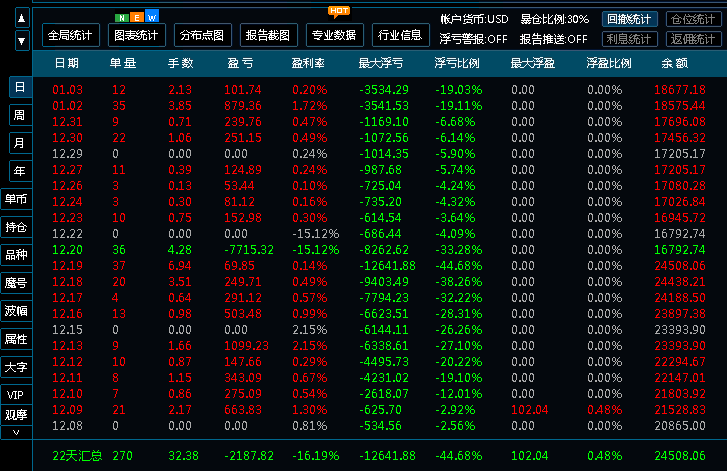
Task: Open VIP sidebar tab
Action: [16, 395]
